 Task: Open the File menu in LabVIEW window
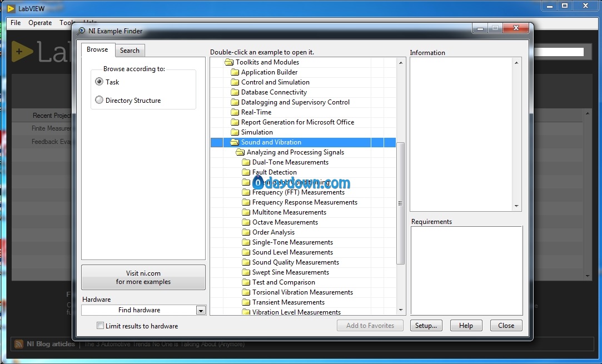[x=16, y=23]
